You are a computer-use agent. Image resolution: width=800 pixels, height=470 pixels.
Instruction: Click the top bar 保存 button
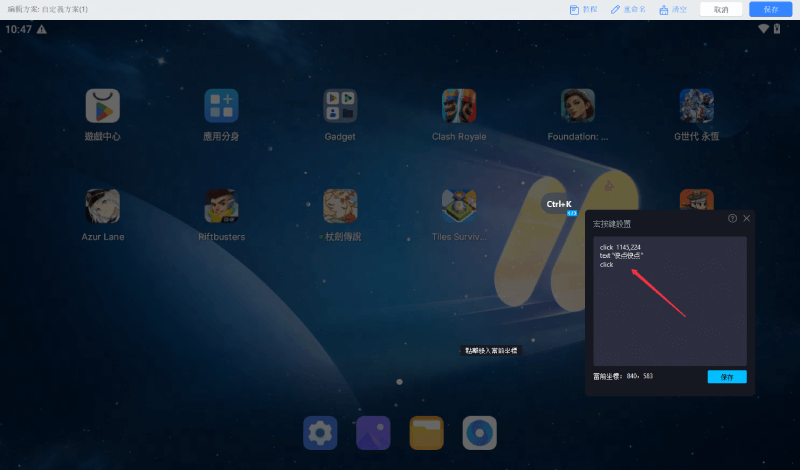pos(770,9)
